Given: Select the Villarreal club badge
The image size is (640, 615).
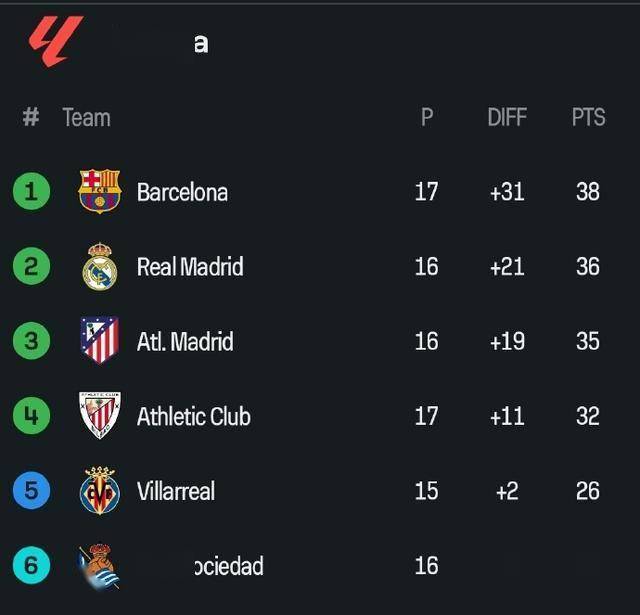Looking at the screenshot, I should (100, 490).
